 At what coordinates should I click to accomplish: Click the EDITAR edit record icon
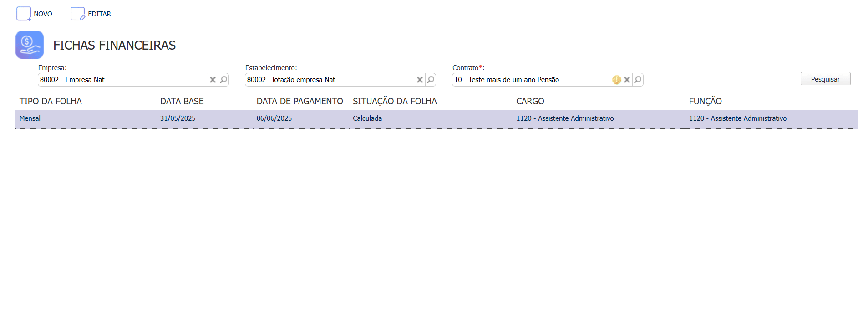pos(78,14)
